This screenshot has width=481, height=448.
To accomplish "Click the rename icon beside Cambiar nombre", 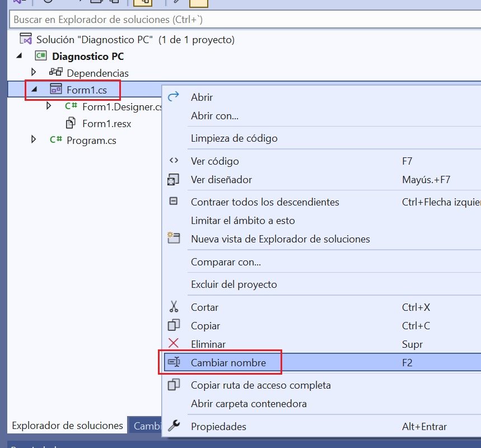I will pos(174,363).
